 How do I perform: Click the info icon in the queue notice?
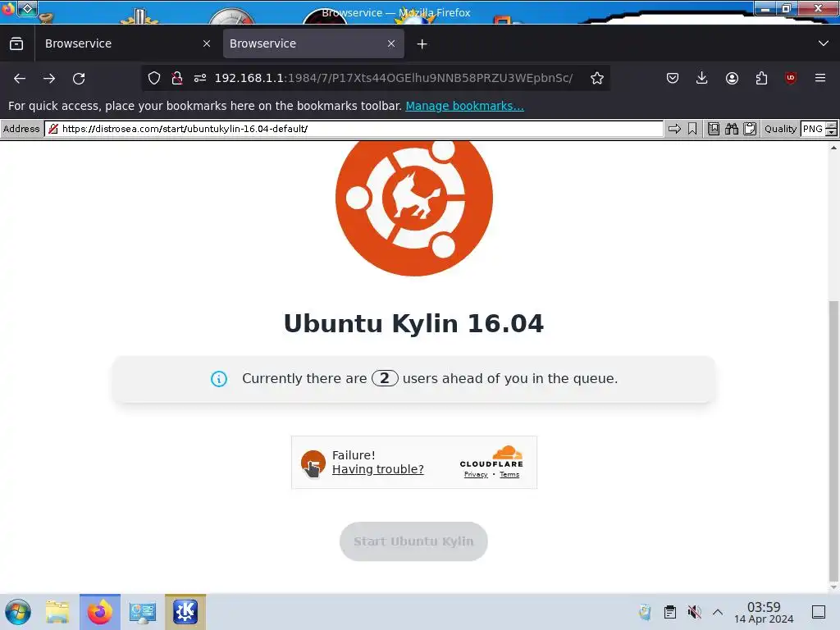(x=218, y=379)
